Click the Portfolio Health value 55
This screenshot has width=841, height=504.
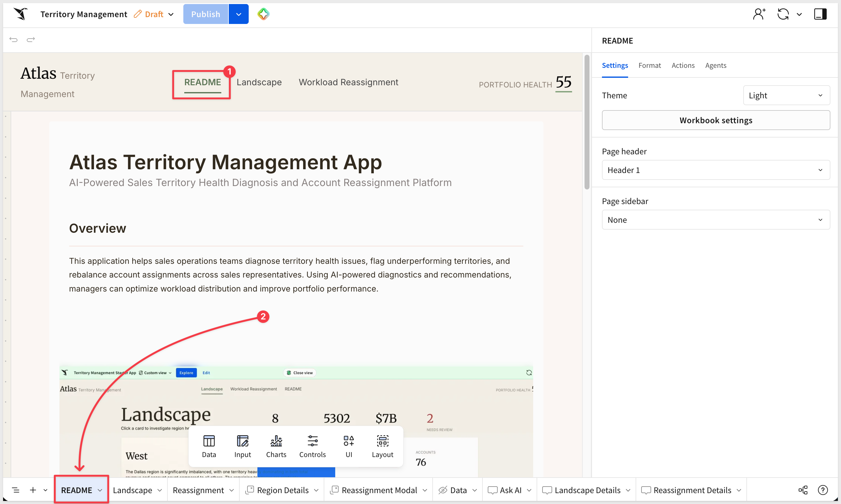564,82
